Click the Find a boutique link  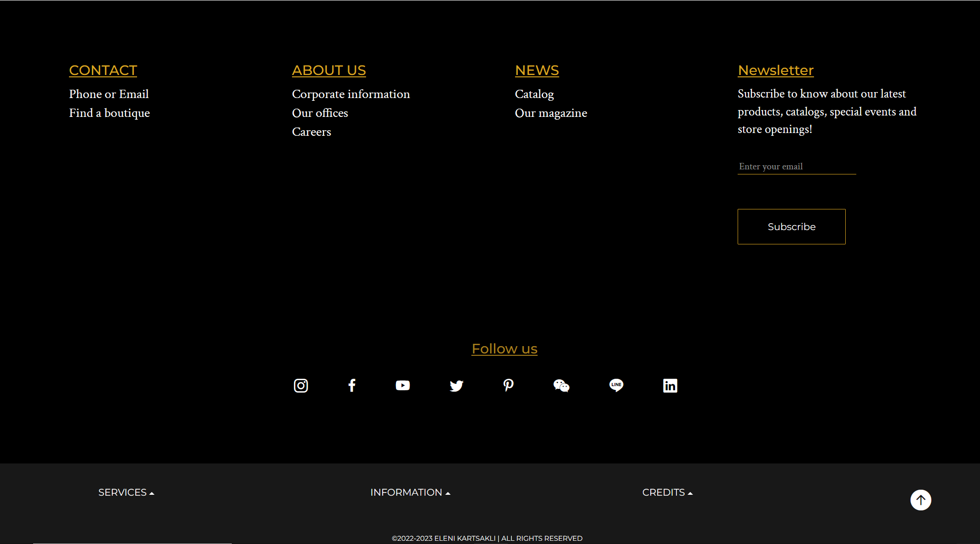(109, 113)
